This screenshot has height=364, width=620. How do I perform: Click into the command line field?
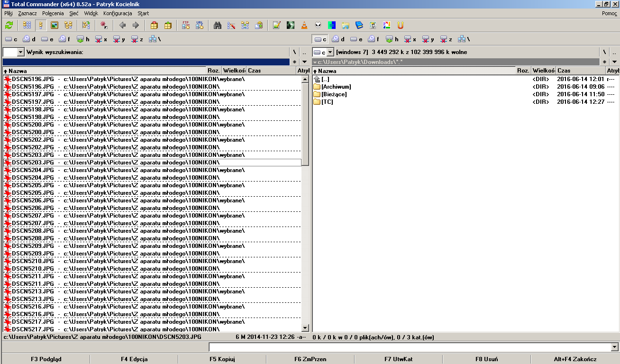[x=410, y=347]
